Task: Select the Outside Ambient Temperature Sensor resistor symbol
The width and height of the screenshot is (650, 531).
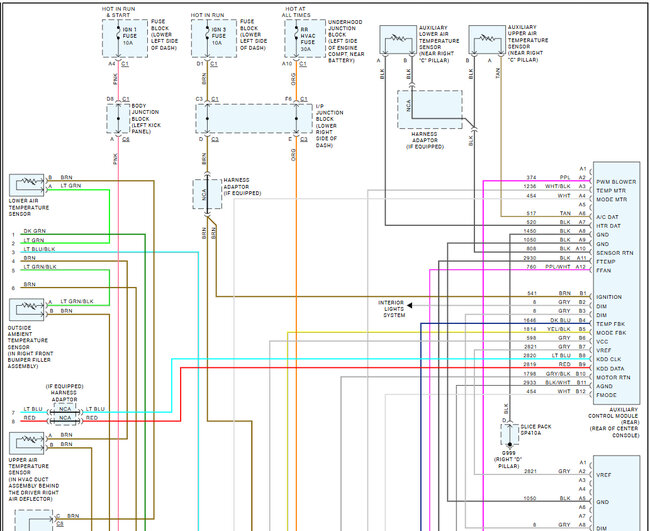Action: (27, 310)
